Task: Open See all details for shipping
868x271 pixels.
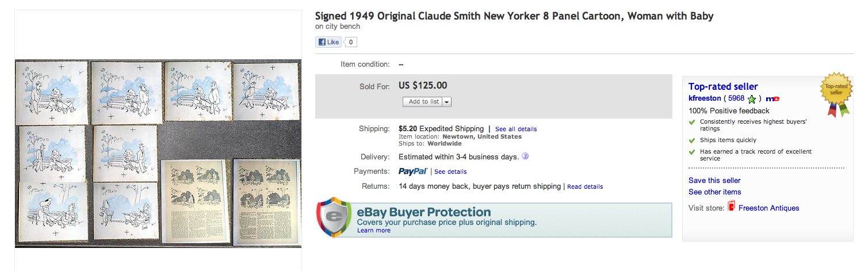Action: click(515, 129)
